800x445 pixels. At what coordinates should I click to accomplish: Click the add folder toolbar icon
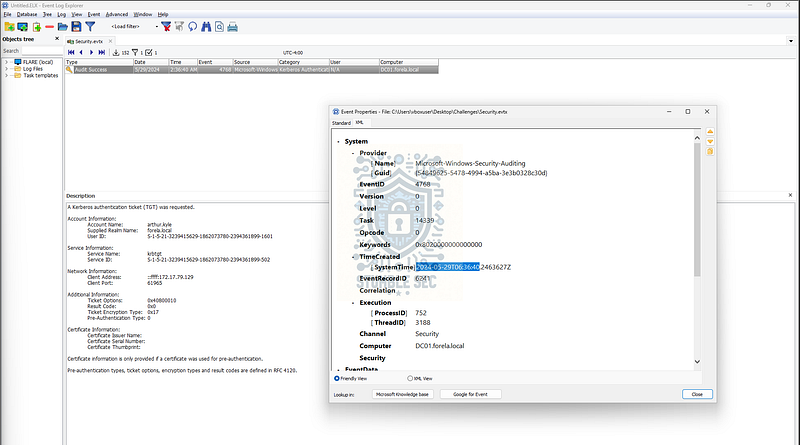click(9, 27)
